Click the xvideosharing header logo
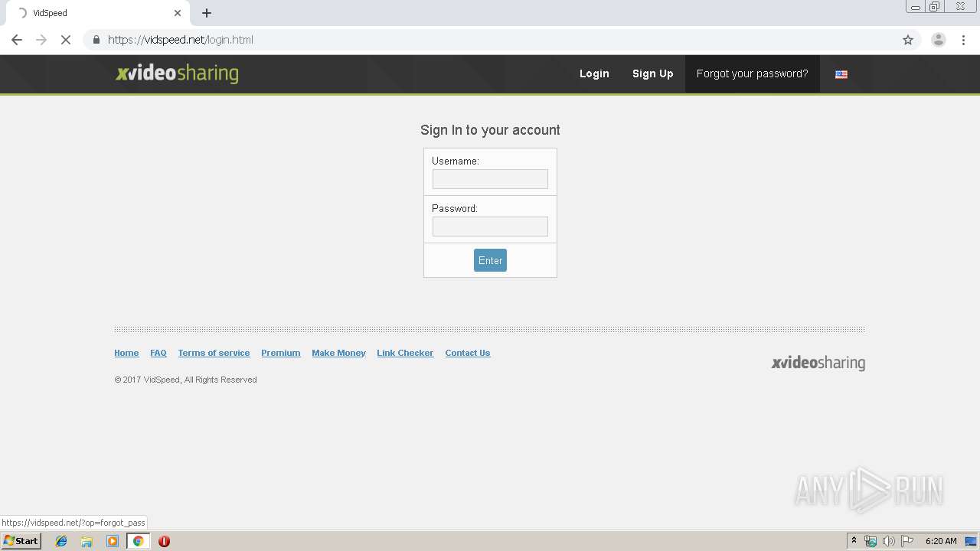Image resolution: width=980 pixels, height=551 pixels. pyautogui.click(x=177, y=73)
